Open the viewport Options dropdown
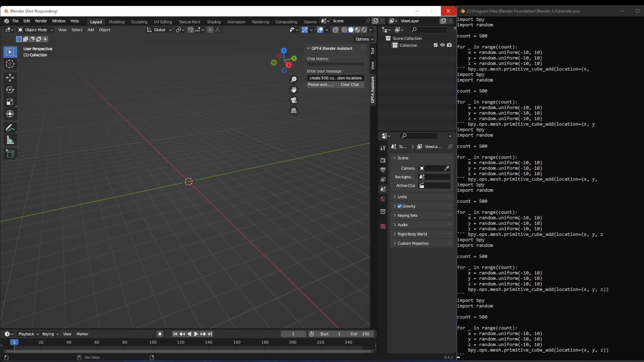The image size is (644, 362). [364, 39]
